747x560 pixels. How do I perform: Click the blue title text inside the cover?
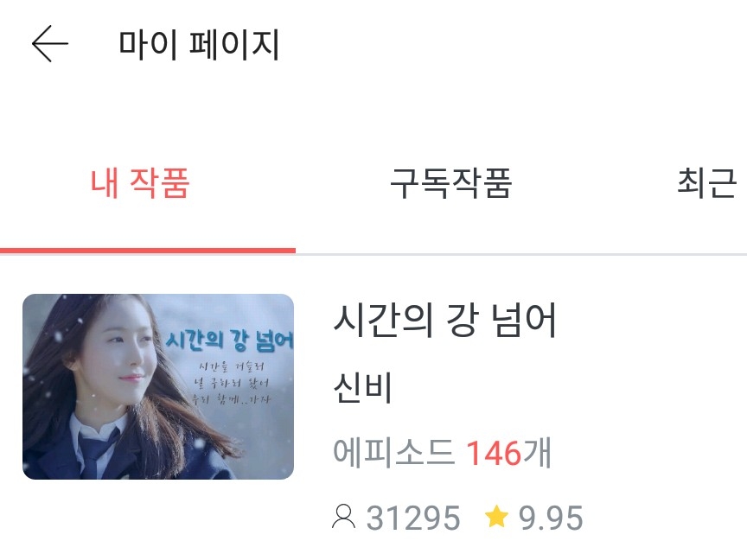230,340
